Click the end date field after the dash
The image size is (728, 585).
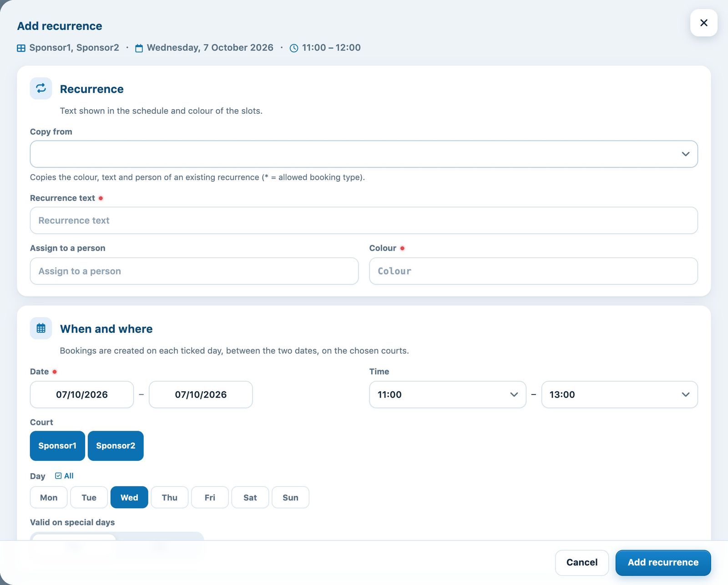pyautogui.click(x=201, y=394)
